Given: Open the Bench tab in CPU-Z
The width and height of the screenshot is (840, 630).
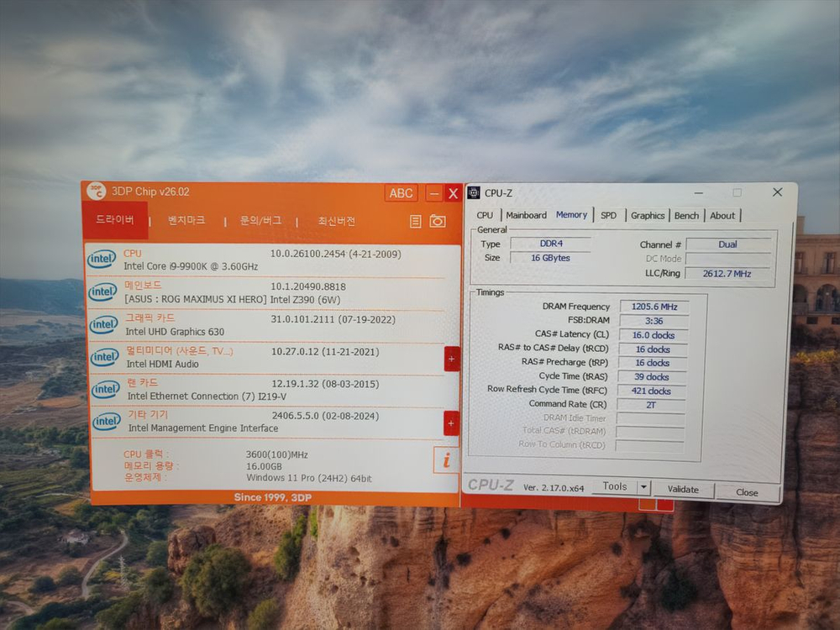Looking at the screenshot, I should 686,215.
